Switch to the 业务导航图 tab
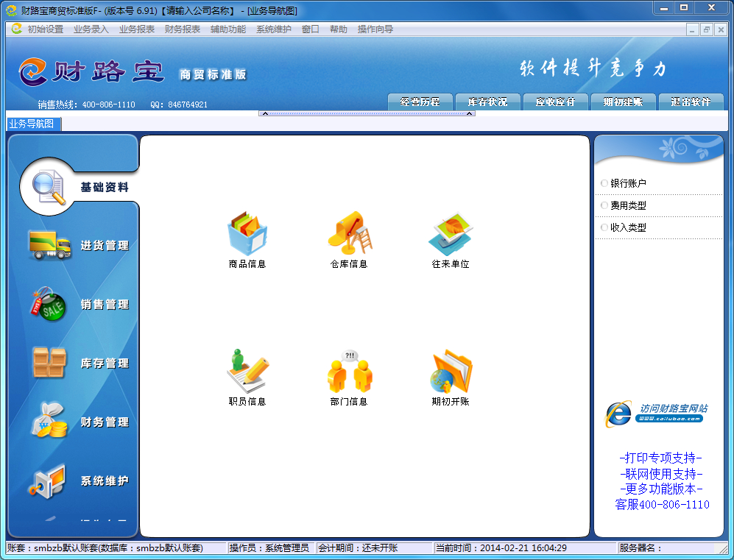Screen dimensions: 734x560 [34, 124]
